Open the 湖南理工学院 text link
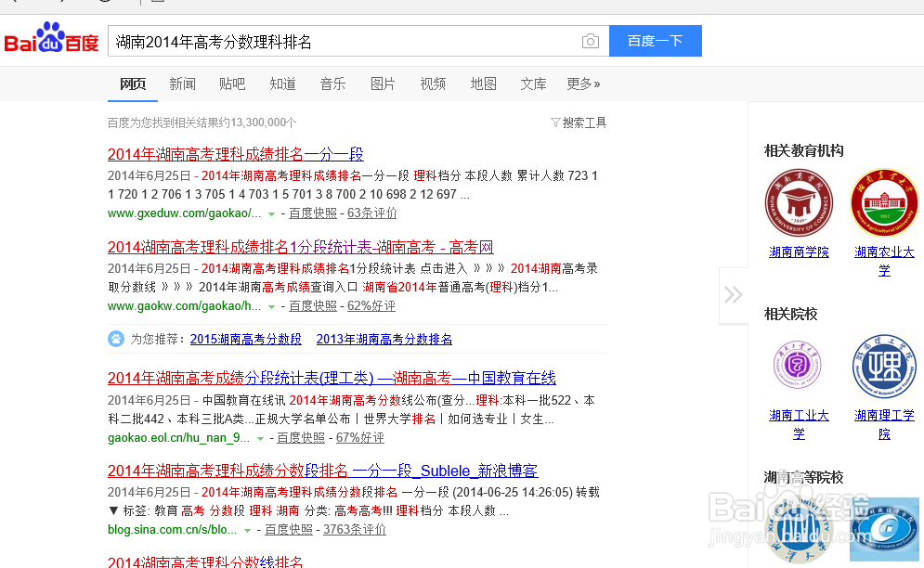 pos(884,424)
